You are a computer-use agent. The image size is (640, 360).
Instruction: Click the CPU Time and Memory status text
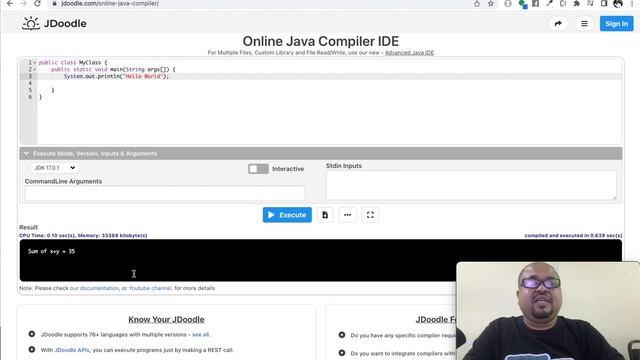[83, 236]
